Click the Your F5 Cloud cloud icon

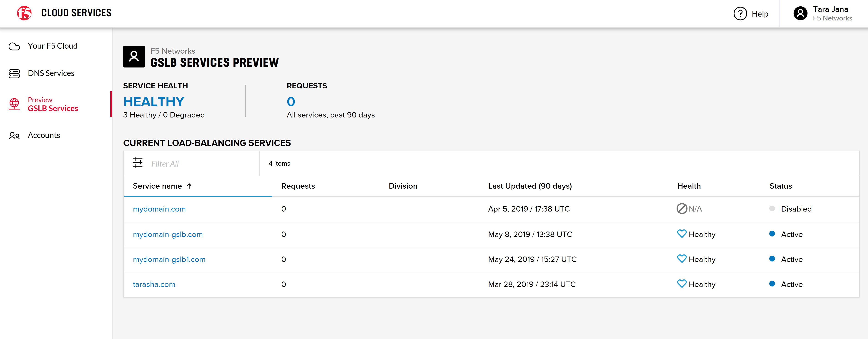(14, 46)
